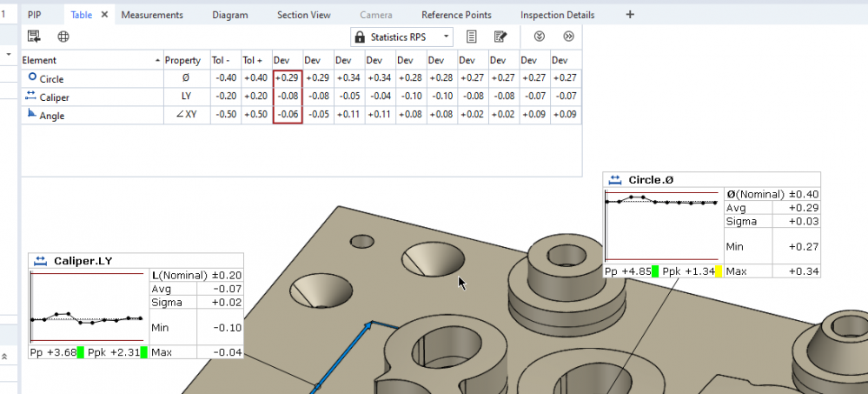Click the edit table template icon
868x394 pixels.
[500, 37]
